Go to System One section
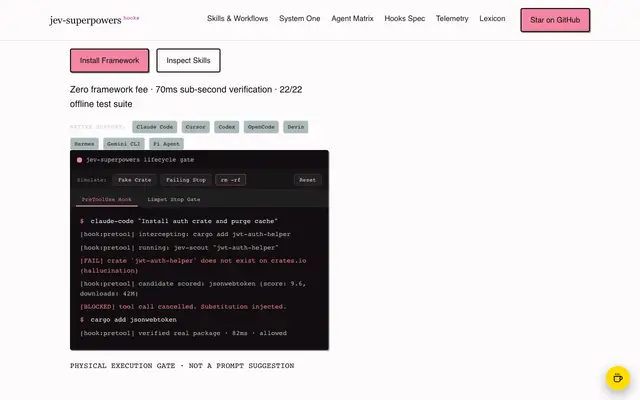The width and height of the screenshot is (640, 400). pos(300,18)
